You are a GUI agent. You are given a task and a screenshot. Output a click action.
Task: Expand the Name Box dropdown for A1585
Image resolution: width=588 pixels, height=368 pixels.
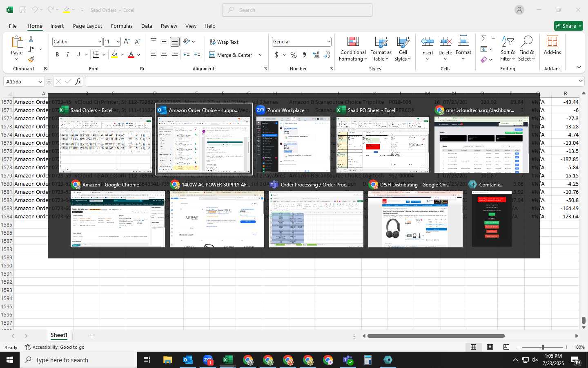coord(40,81)
